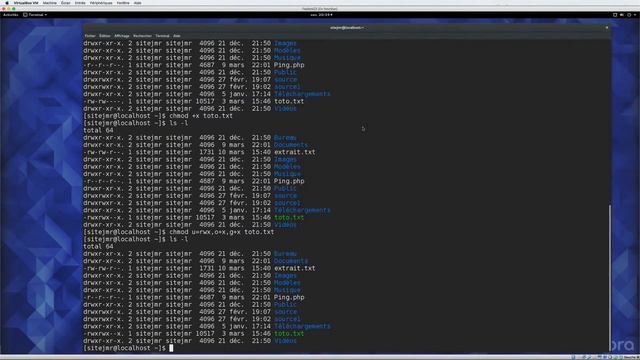
Task: Click Documents in the last listing
Action: [x=291, y=261]
